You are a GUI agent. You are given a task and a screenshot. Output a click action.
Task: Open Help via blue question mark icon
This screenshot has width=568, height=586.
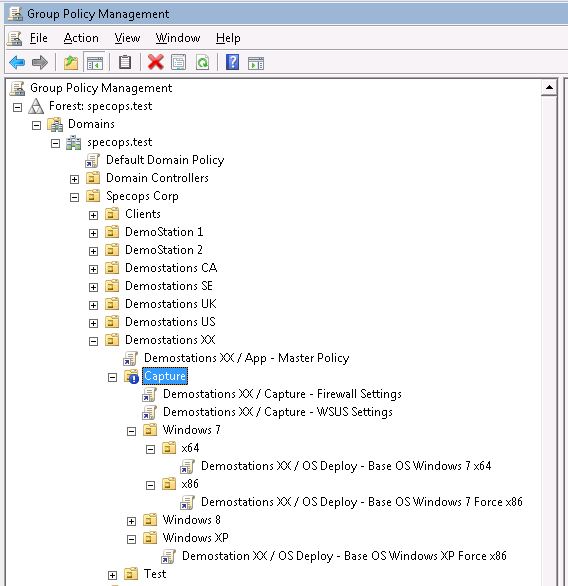(232, 62)
